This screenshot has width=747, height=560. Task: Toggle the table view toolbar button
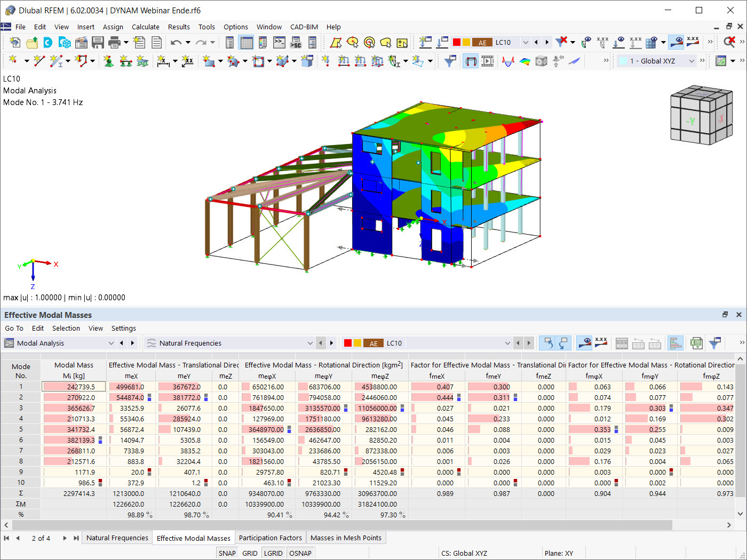click(246, 43)
